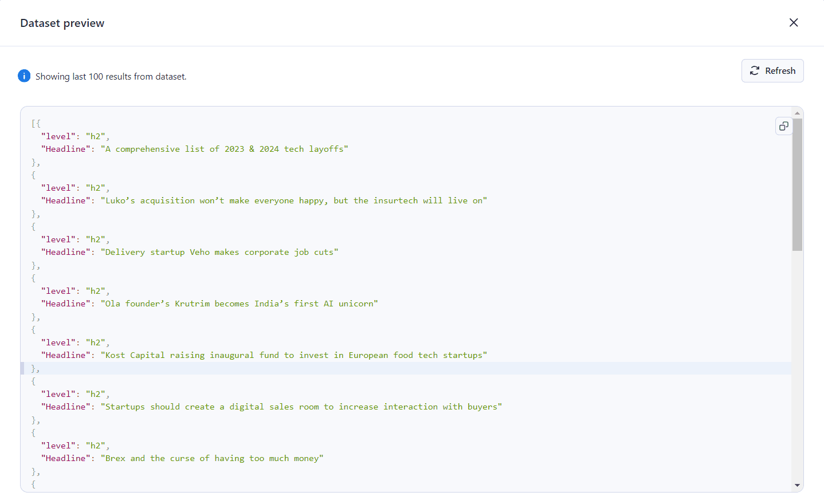Click the scrollbar thumb of the preview pane
Screen dimensions: 824x504
click(796, 183)
